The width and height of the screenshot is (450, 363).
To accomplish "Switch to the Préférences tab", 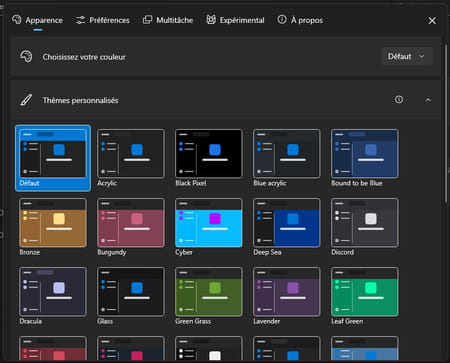I will click(x=103, y=20).
